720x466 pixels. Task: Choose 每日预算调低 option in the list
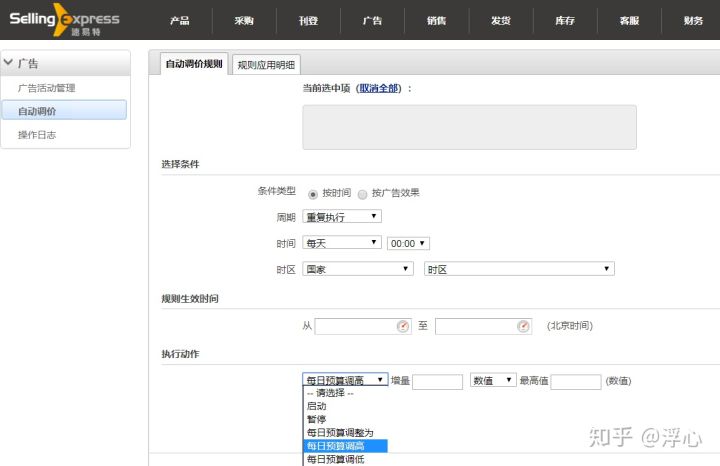click(335, 459)
